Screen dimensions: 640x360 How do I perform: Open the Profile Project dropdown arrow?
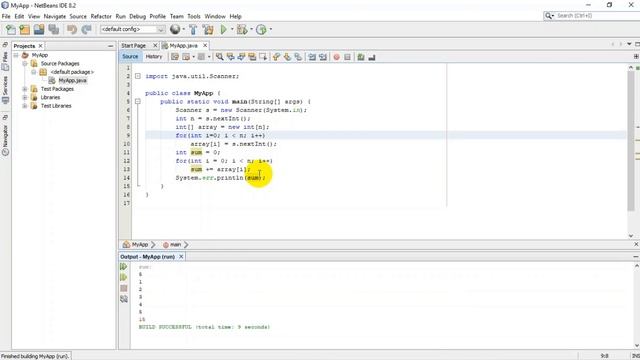[x=270, y=29]
